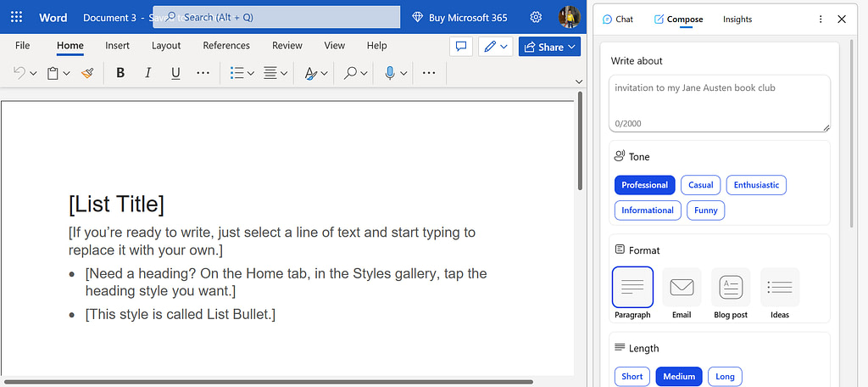
Task: Expand the Paste options dropdown arrow
Action: pyautogui.click(x=66, y=73)
